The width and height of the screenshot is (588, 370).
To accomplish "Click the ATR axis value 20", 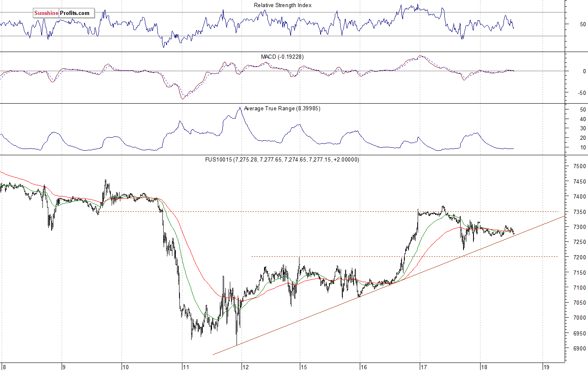I will (583, 138).
